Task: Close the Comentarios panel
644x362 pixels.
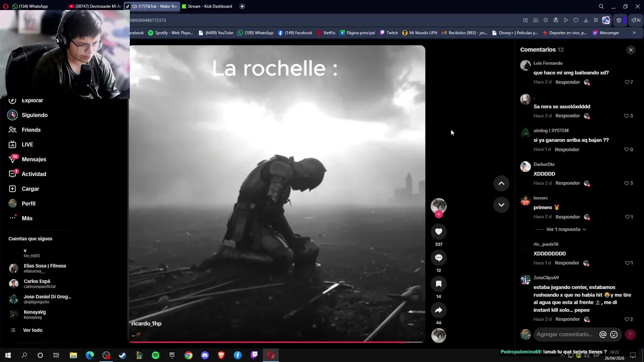Action: coord(630,50)
